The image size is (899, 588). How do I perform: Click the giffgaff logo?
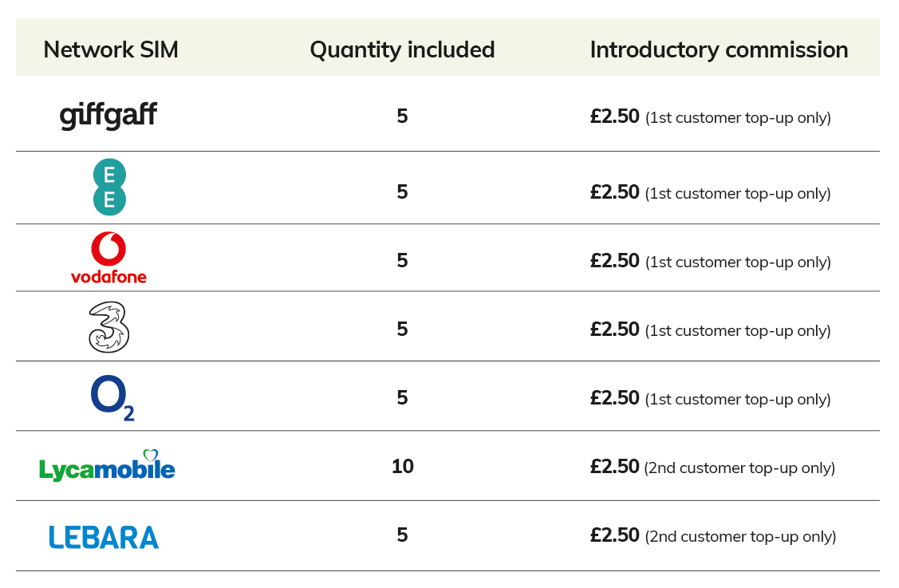(108, 116)
